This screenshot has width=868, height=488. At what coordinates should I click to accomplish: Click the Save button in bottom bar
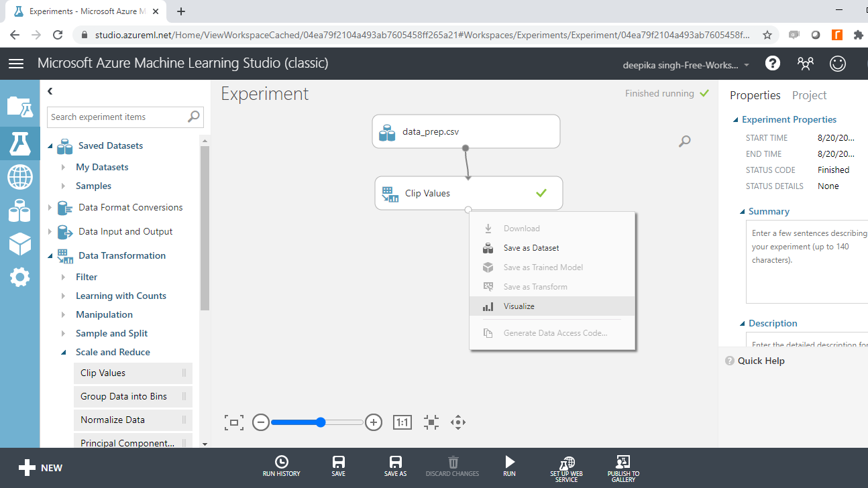(x=339, y=467)
